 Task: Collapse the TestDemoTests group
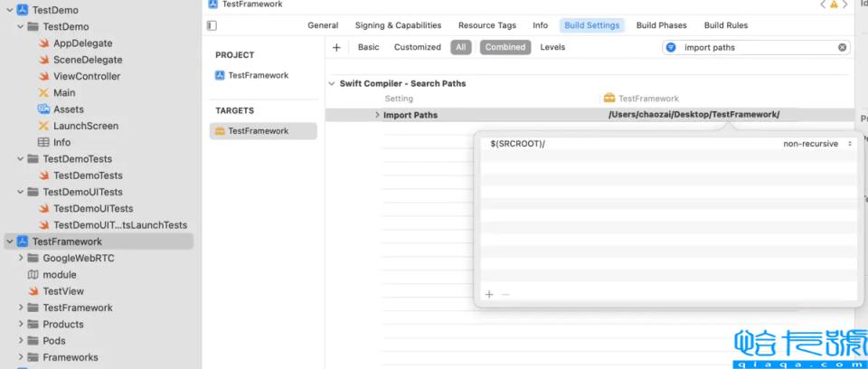tap(21, 159)
